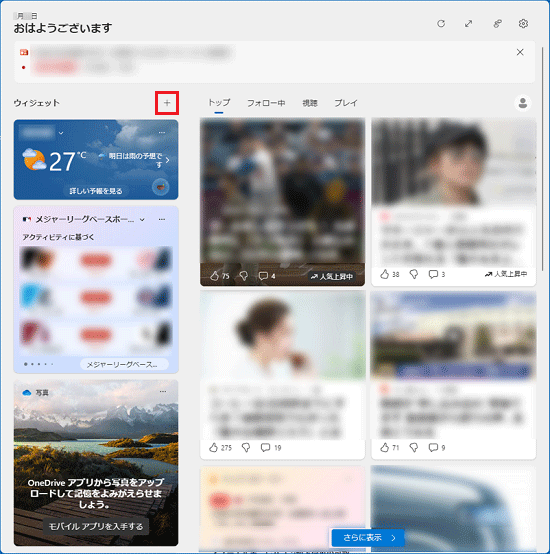Click アクティビティに基づく text
Viewport: 550px width, 554px height.
(59, 237)
